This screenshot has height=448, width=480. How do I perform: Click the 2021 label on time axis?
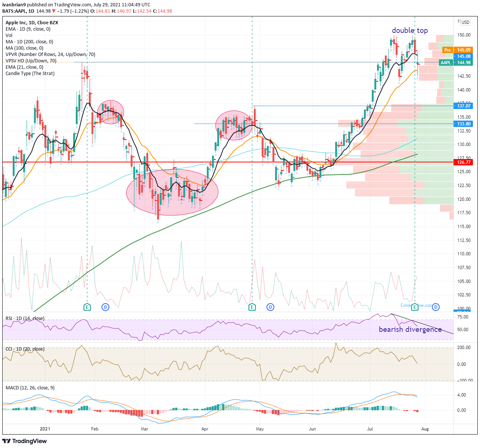click(45, 429)
